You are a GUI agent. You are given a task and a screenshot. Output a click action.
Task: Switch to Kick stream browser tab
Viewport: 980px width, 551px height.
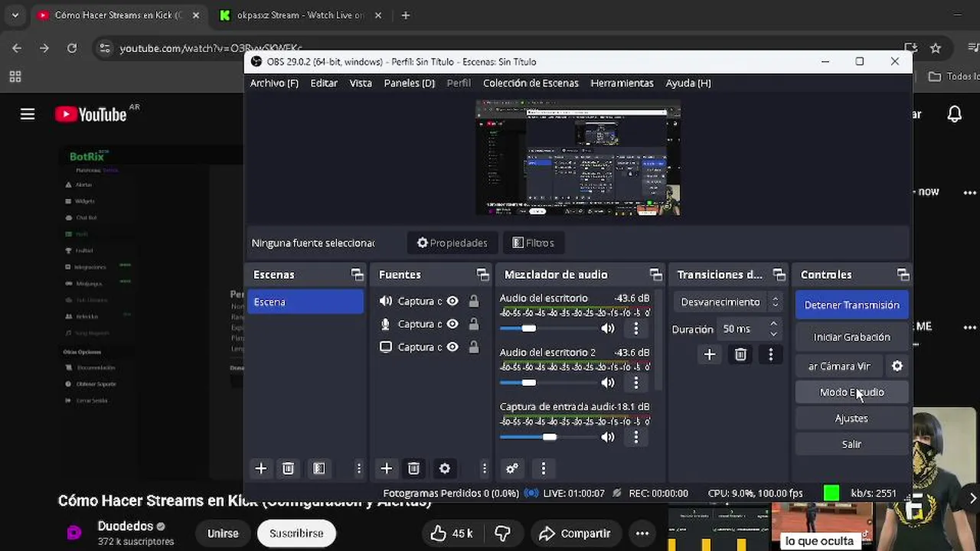301,15
